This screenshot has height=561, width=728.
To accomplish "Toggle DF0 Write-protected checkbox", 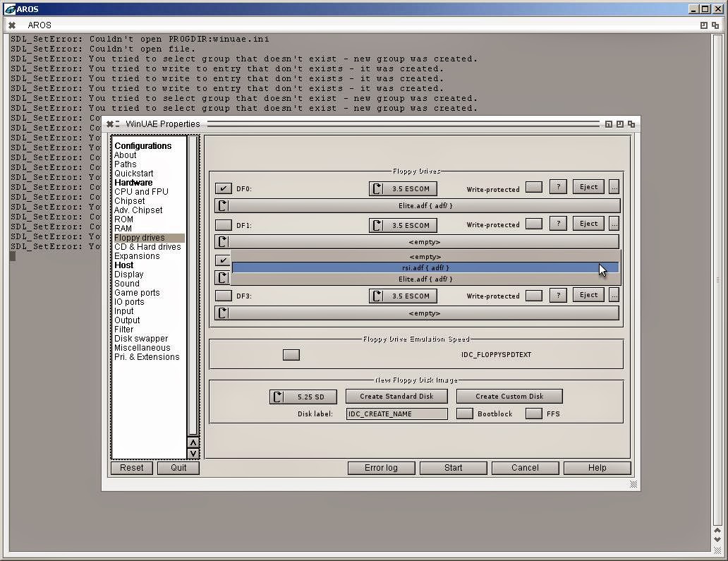I will tap(534, 187).
